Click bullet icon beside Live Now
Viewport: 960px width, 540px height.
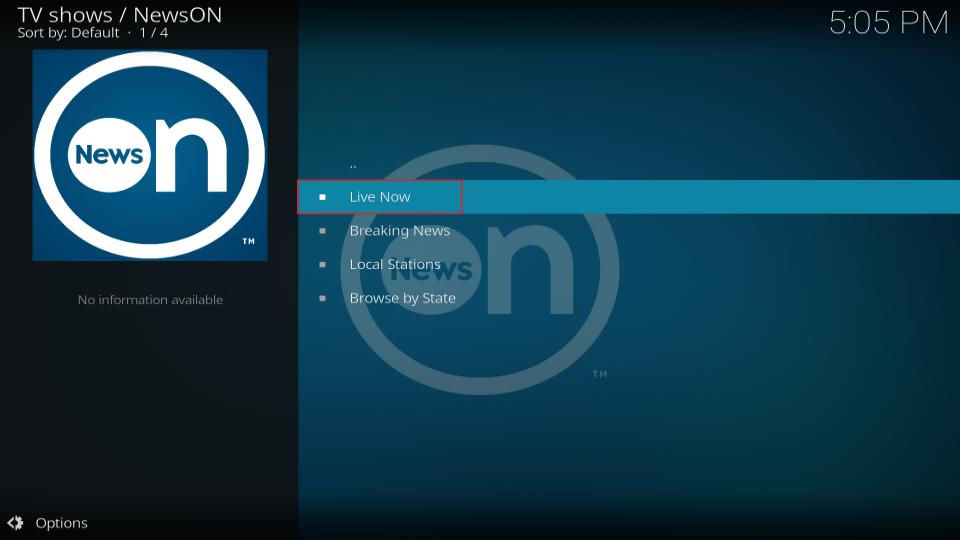(323, 197)
